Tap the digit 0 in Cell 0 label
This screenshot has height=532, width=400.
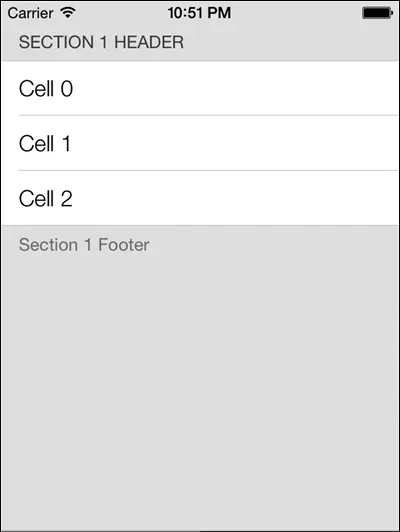coord(67,89)
